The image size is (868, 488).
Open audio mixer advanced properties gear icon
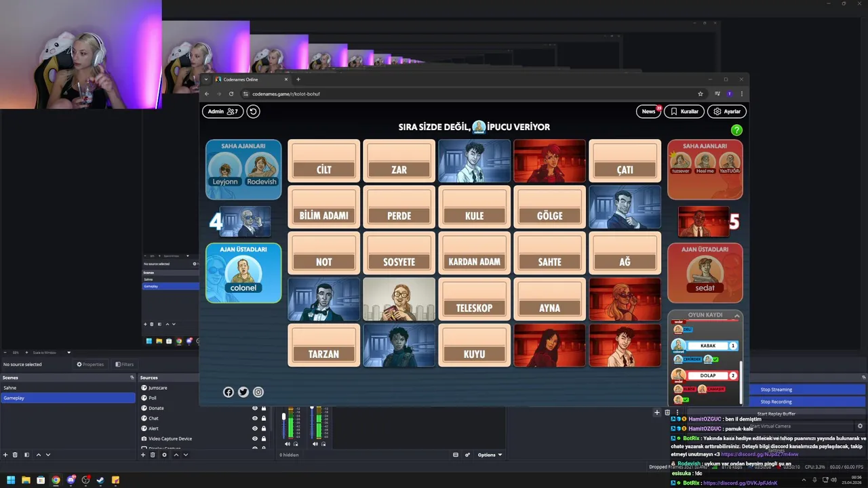pos(467,455)
